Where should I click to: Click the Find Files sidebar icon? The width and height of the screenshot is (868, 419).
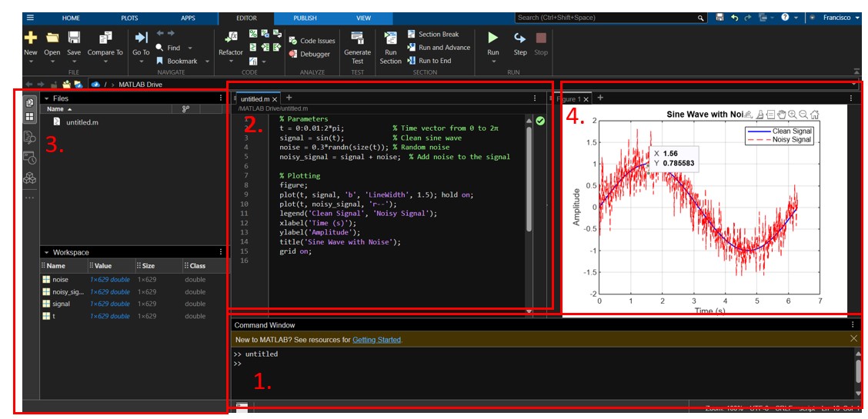[x=30, y=138]
